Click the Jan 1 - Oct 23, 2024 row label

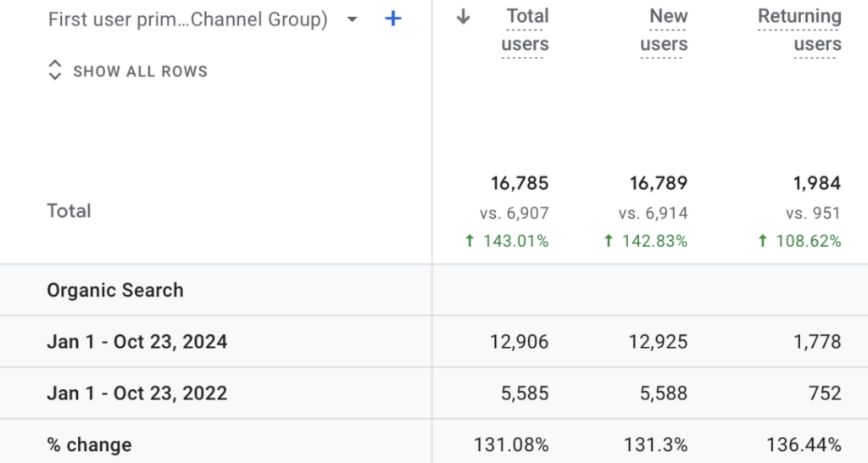click(x=136, y=342)
